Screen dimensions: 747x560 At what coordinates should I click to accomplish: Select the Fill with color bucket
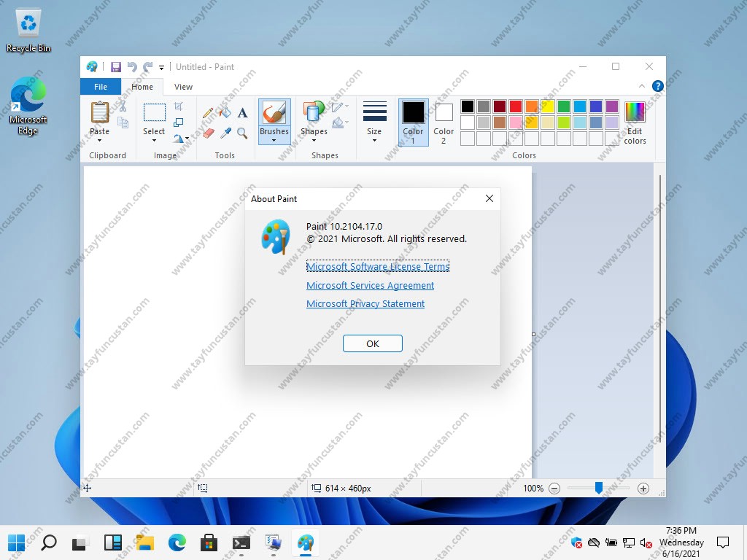pos(225,113)
